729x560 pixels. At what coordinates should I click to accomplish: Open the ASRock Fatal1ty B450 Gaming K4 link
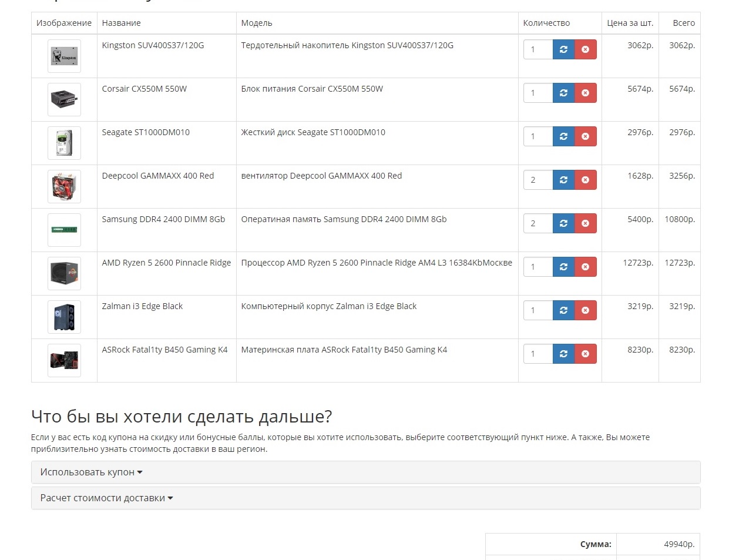[164, 350]
